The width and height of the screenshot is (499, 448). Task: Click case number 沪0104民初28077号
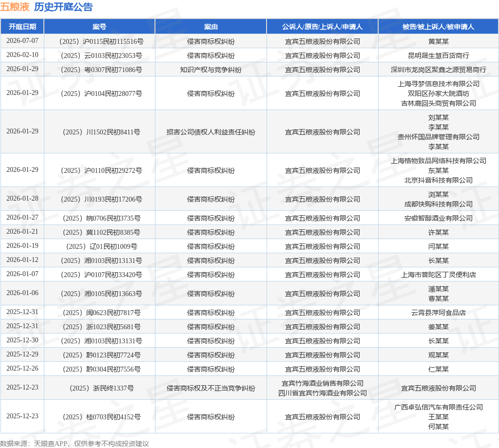[x=101, y=93]
